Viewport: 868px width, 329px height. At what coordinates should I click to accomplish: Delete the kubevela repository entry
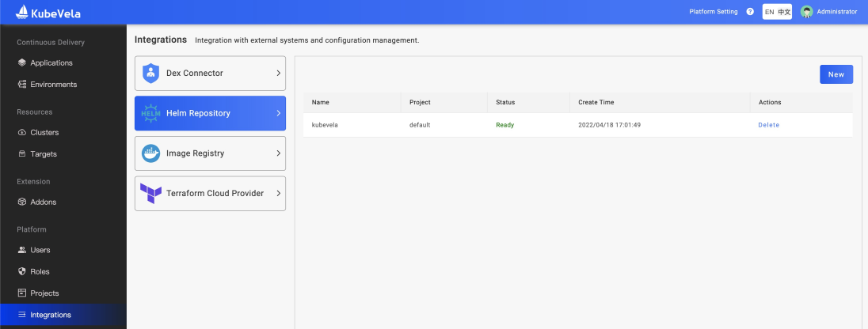[768, 125]
